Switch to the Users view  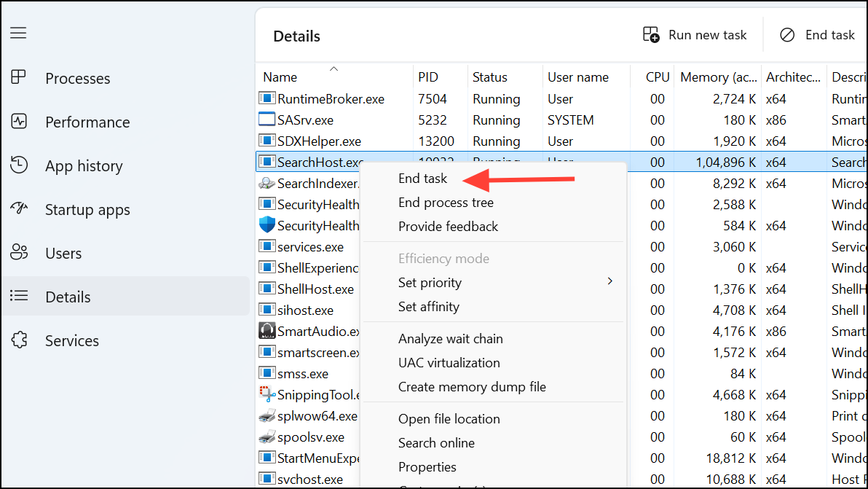(x=64, y=253)
